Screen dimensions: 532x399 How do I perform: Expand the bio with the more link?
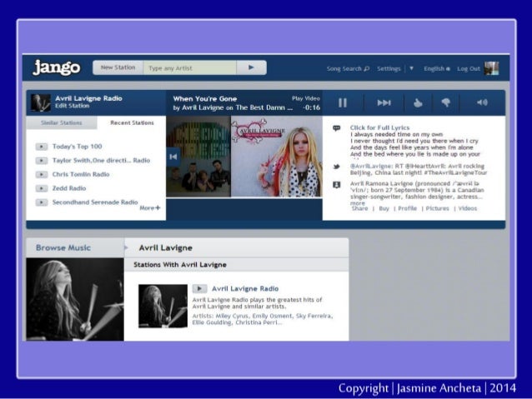[358, 203]
